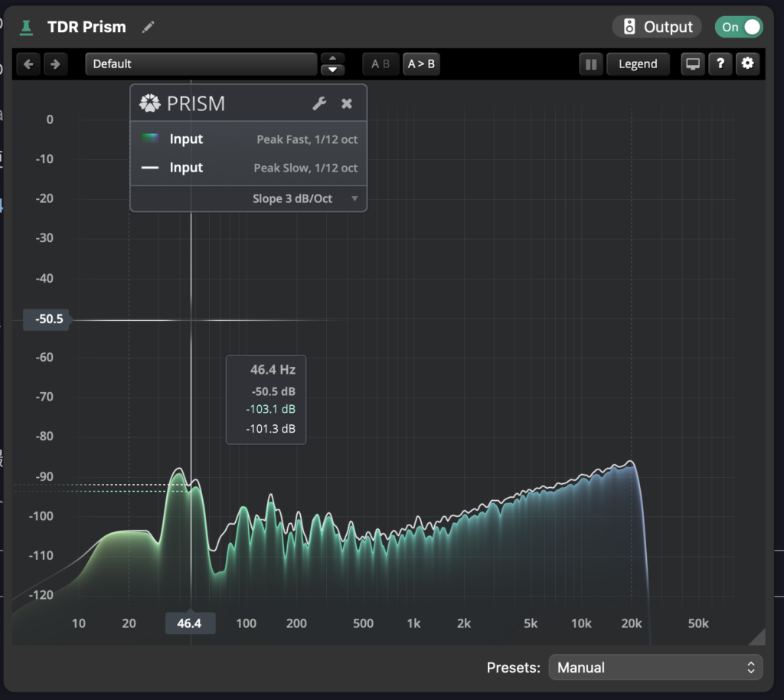The height and width of the screenshot is (700, 784).
Task: Click the Output button
Action: tap(657, 27)
